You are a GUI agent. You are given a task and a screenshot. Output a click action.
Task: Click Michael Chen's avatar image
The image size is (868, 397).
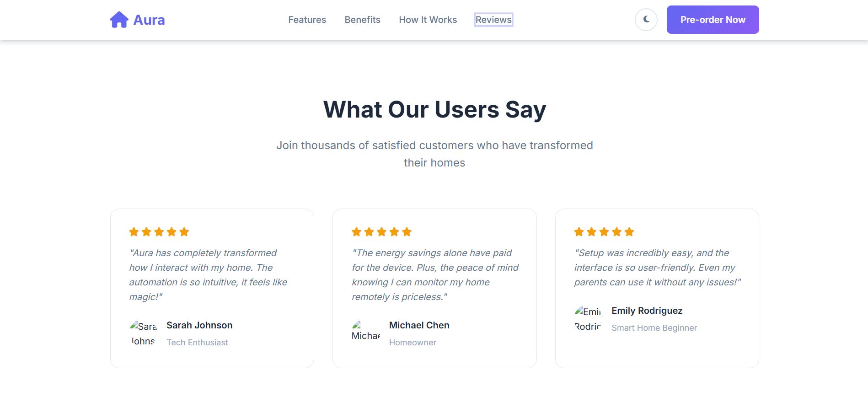click(365, 333)
